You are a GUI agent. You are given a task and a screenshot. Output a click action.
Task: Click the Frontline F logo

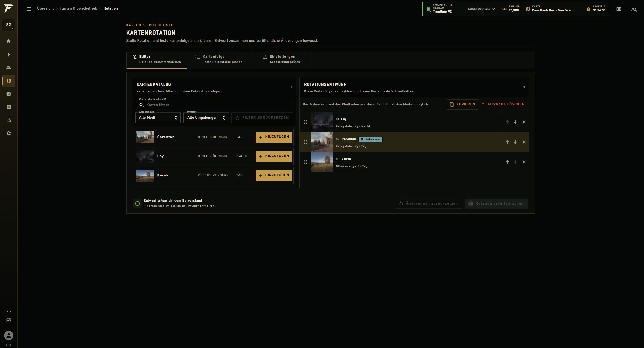click(x=8, y=8)
